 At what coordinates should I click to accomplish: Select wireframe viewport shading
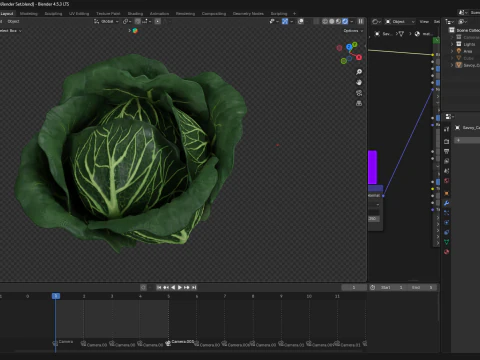point(325,21)
